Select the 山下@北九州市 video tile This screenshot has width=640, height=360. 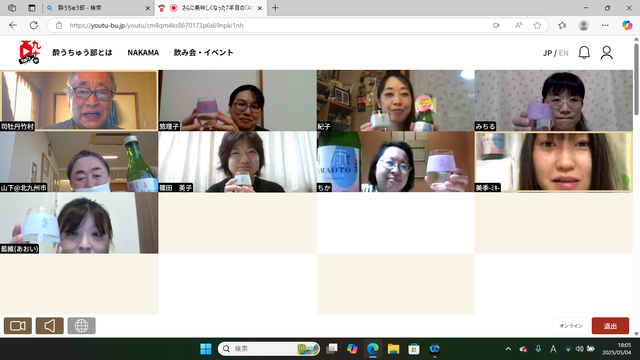(79, 162)
